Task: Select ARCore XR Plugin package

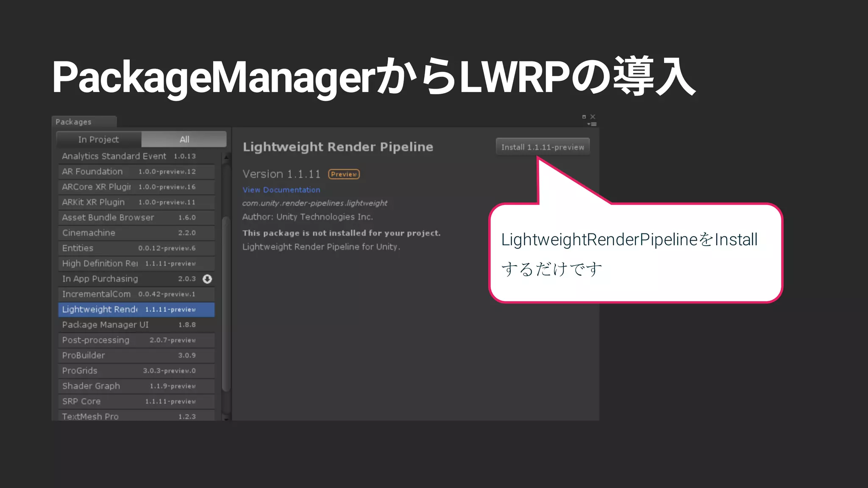Action: click(136, 187)
